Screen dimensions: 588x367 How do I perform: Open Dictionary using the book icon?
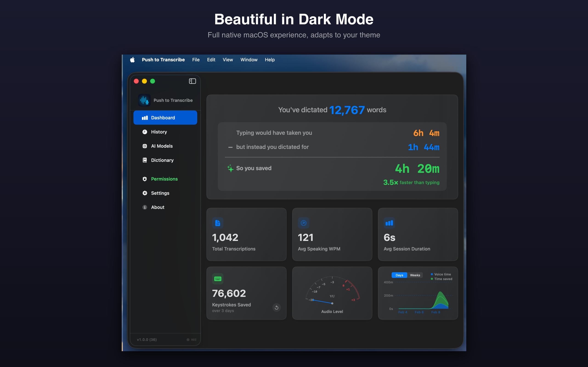point(145,160)
